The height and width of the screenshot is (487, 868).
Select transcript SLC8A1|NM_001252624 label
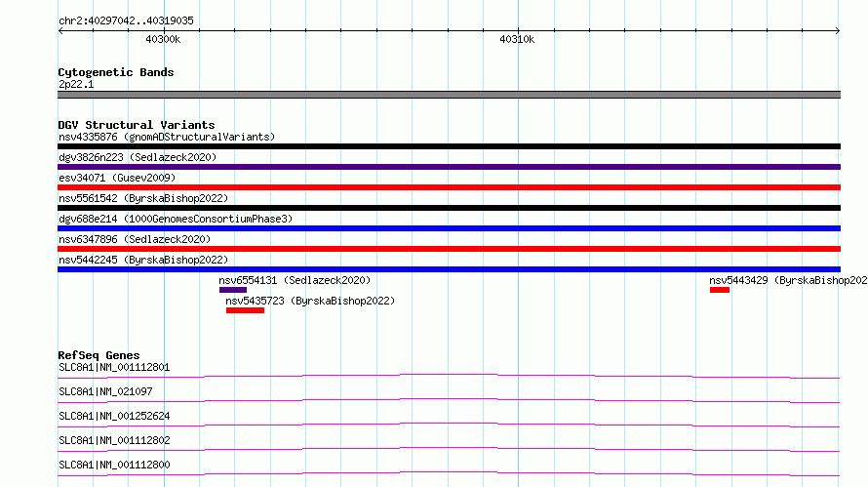click(114, 416)
